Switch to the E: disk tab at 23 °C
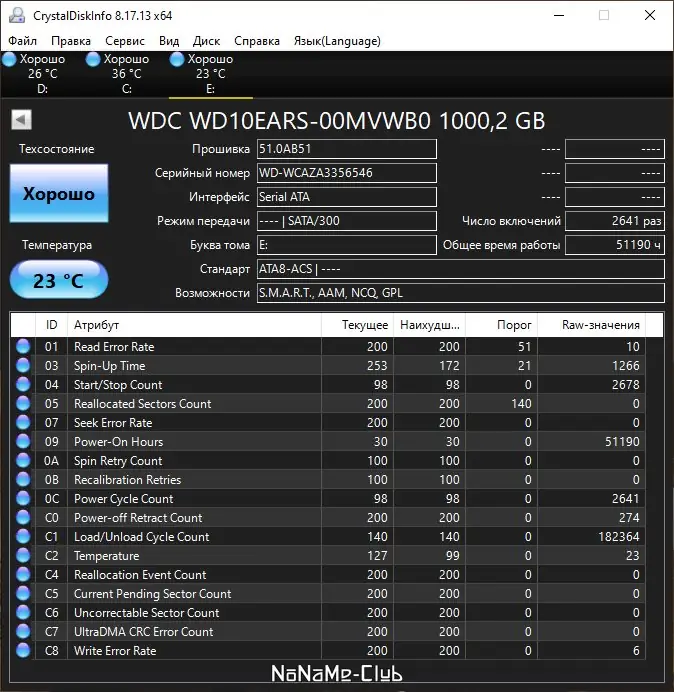Screen dimensions: 674x692 point(211,74)
